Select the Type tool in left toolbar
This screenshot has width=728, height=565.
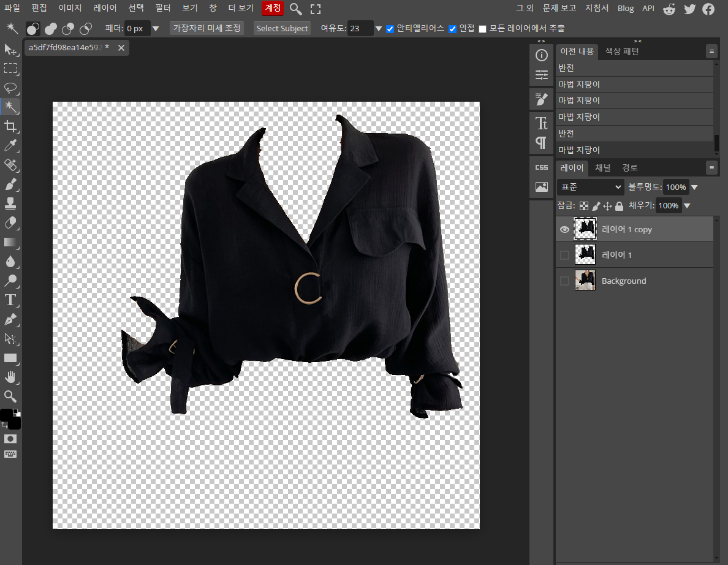point(10,300)
